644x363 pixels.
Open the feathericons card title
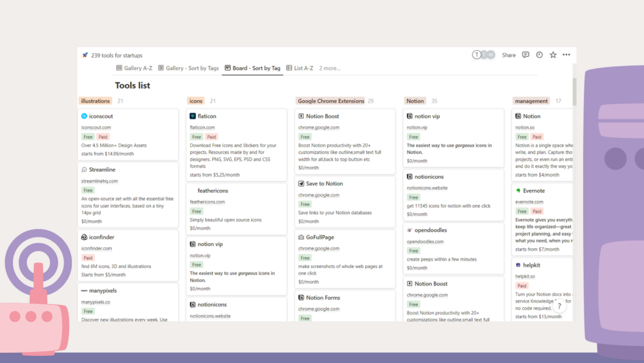coord(213,190)
